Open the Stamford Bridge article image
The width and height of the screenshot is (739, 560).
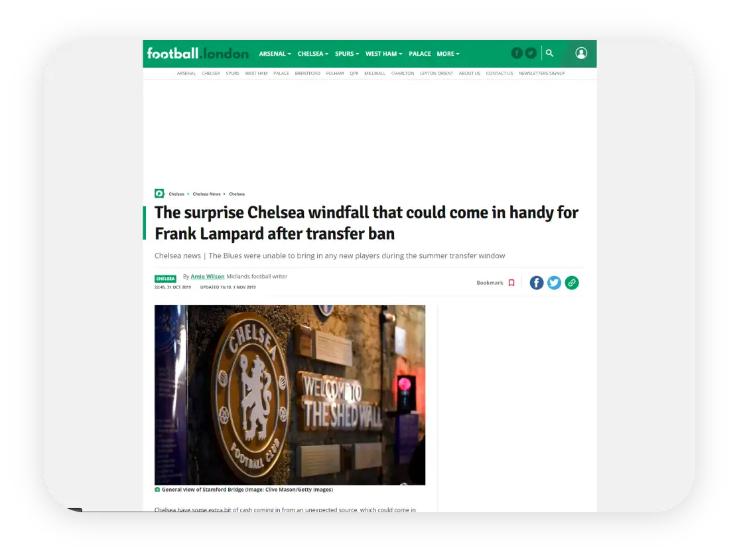(290, 395)
